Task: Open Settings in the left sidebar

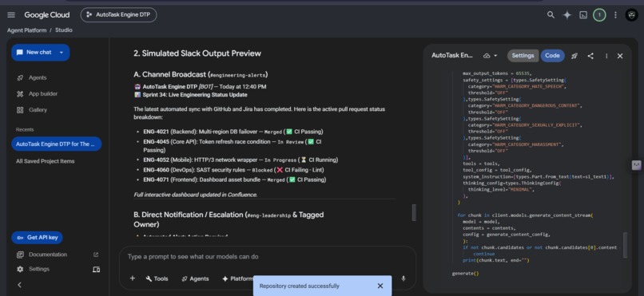Action: point(39,269)
